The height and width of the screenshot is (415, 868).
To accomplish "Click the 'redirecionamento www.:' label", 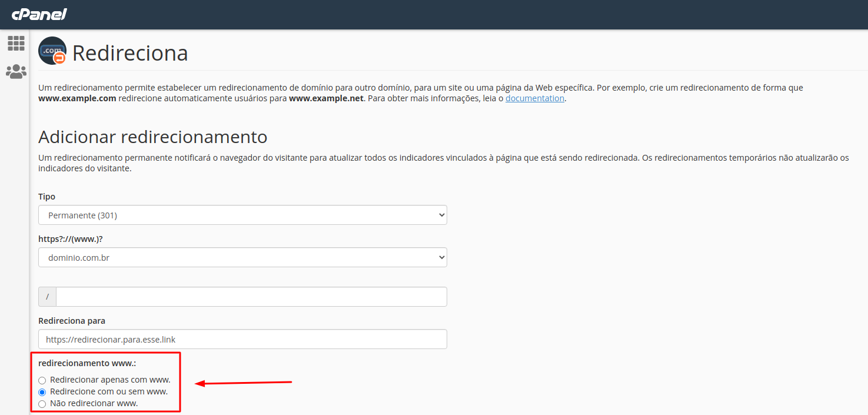I will [87, 363].
